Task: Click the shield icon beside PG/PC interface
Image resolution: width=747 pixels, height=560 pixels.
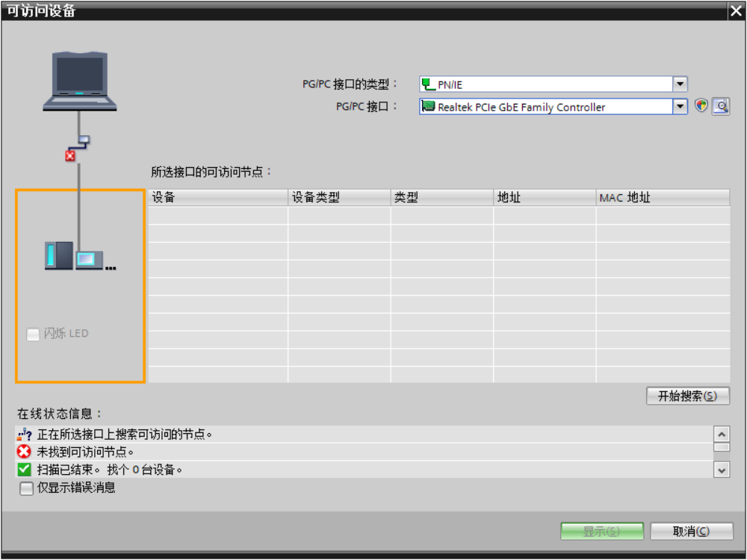Action: pos(701,106)
